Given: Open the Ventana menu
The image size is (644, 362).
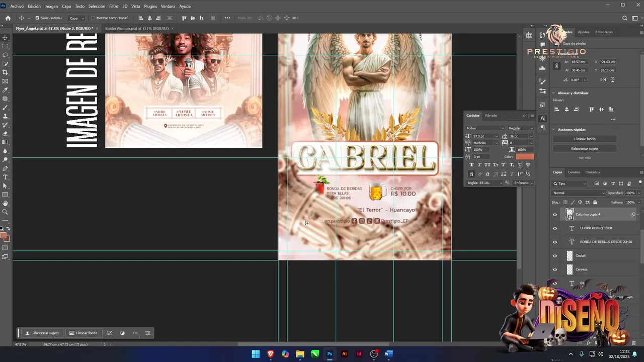Looking at the screenshot, I should 168,7.
